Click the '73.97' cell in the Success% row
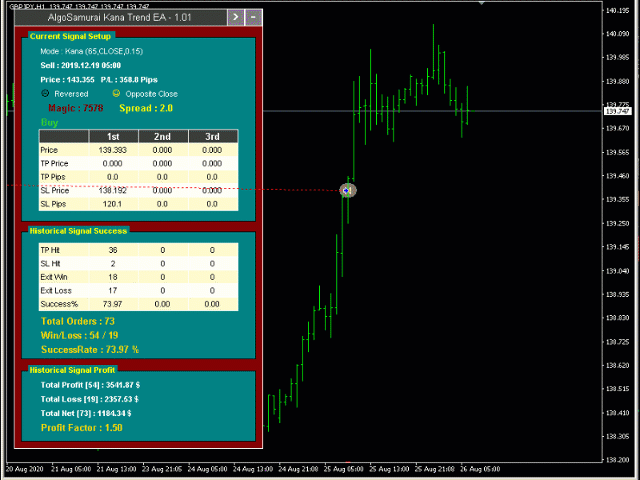This screenshot has height=480, width=640. 113,304
